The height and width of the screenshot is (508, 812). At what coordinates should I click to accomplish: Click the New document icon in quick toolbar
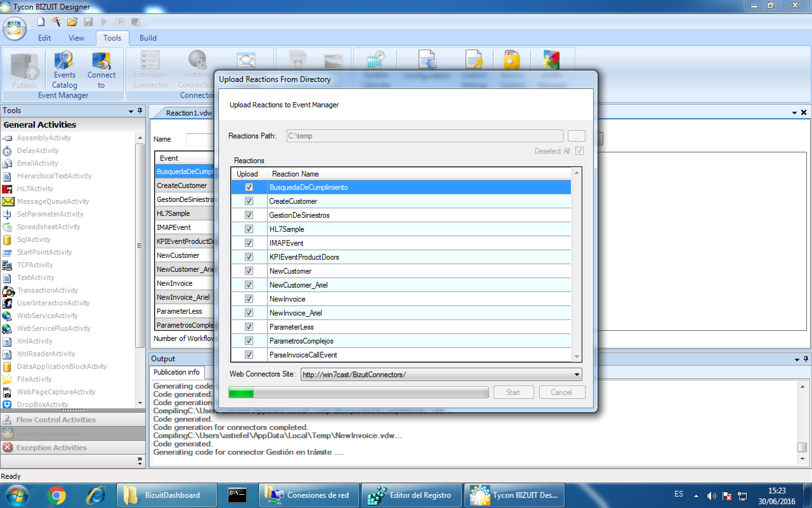coord(41,22)
